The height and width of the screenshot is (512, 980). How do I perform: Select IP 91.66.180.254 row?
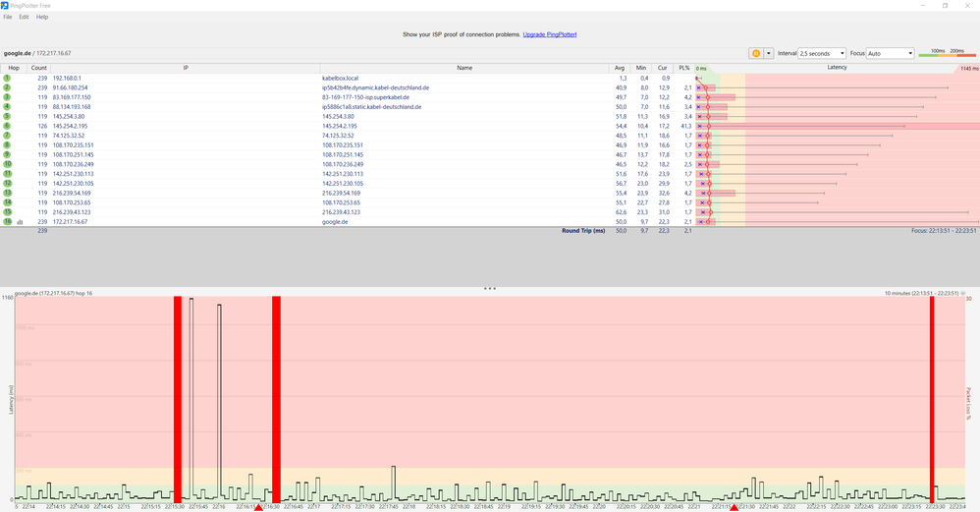click(x=70, y=87)
